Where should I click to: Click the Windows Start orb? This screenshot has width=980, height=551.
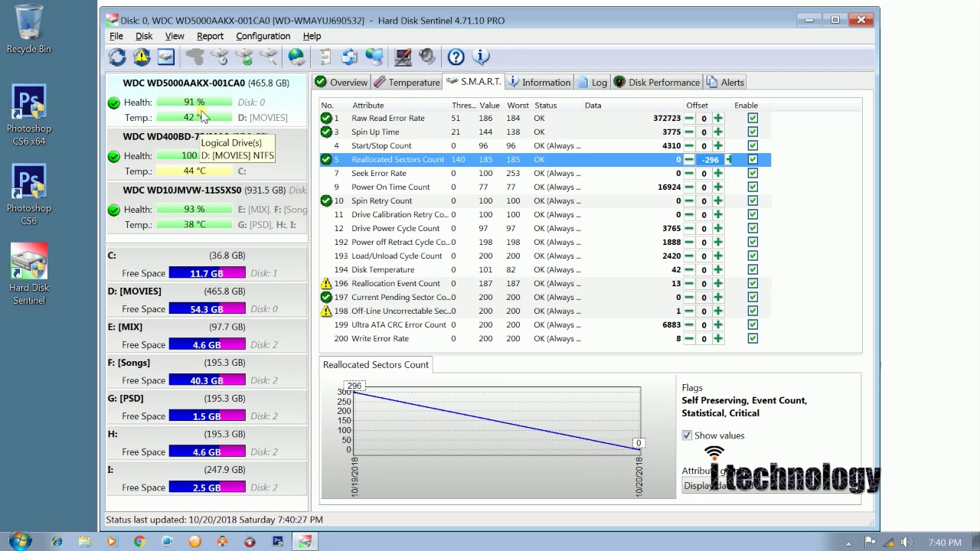click(20, 542)
